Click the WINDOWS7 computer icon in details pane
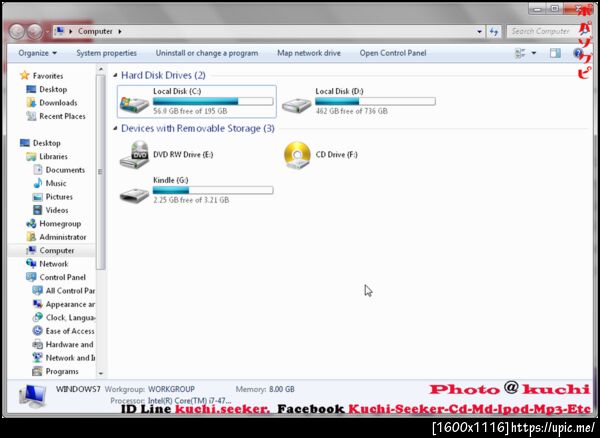Image resolution: width=600 pixels, height=438 pixels. pyautogui.click(x=33, y=397)
